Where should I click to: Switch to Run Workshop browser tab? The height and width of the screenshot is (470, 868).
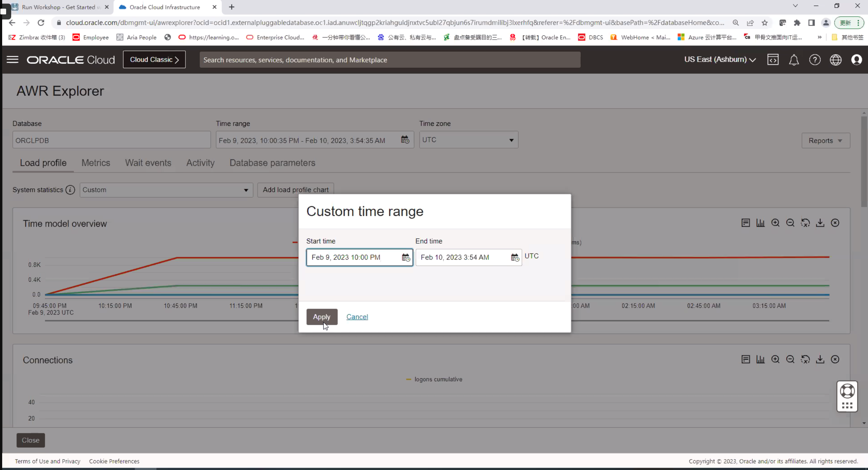tap(61, 7)
